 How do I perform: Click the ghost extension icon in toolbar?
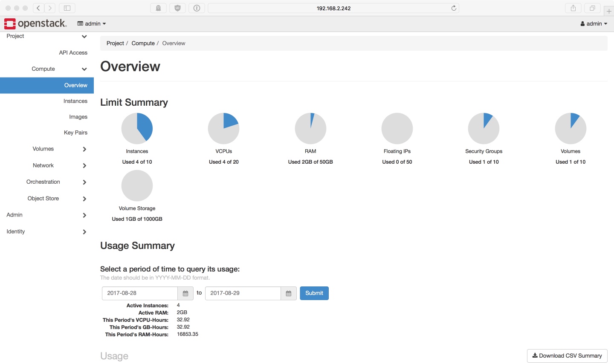coord(159,8)
